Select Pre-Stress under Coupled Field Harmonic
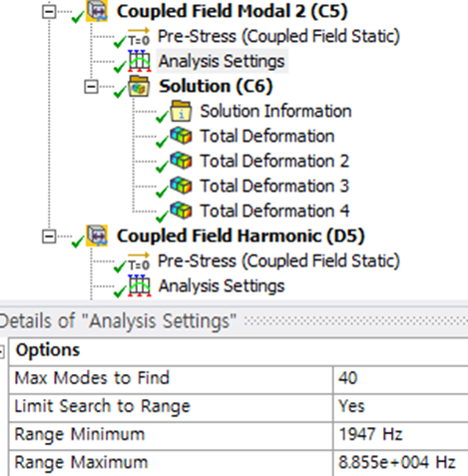The image size is (468, 476). pos(278,260)
